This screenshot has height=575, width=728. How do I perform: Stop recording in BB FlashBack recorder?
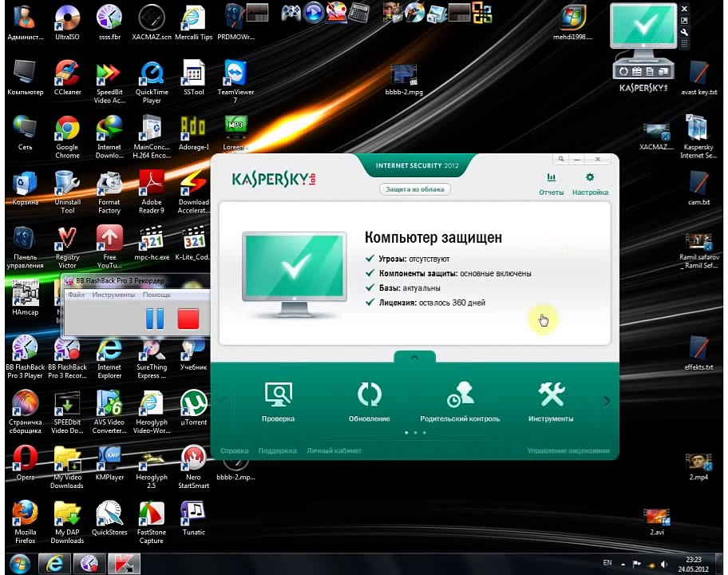(x=188, y=319)
